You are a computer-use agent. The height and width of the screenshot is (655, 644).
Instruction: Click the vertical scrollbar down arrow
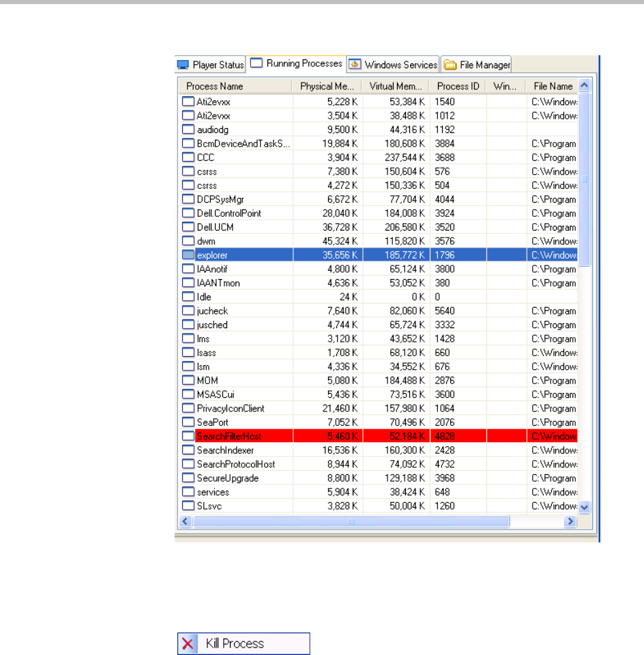584,507
